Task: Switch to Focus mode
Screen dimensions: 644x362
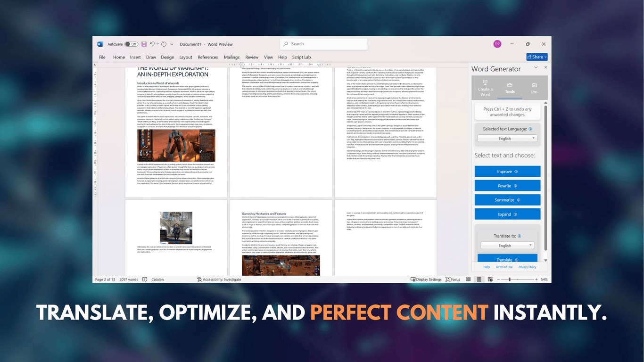Action: coord(453,280)
